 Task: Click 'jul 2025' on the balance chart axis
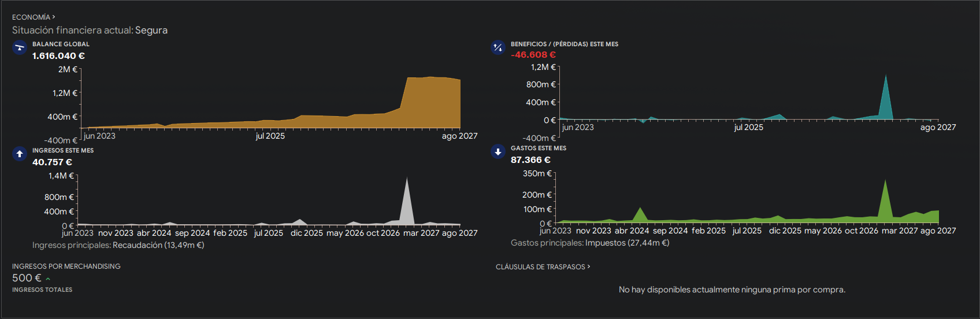270,136
